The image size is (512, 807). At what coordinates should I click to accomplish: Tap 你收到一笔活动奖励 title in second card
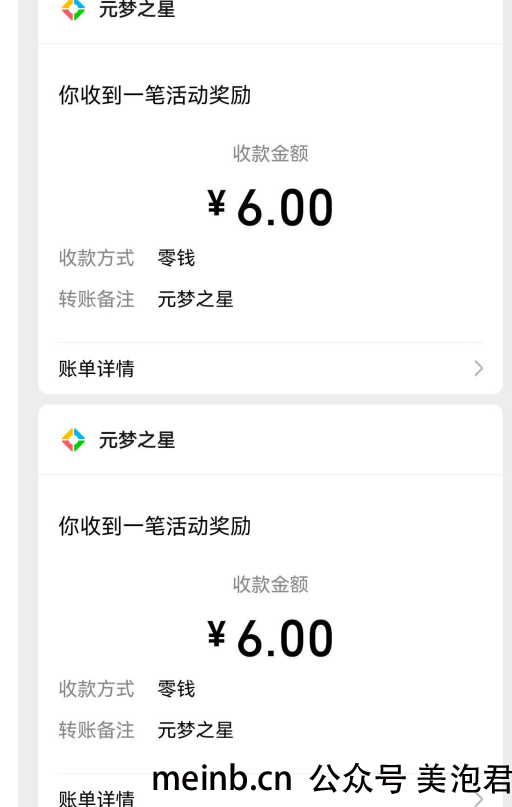point(154,526)
